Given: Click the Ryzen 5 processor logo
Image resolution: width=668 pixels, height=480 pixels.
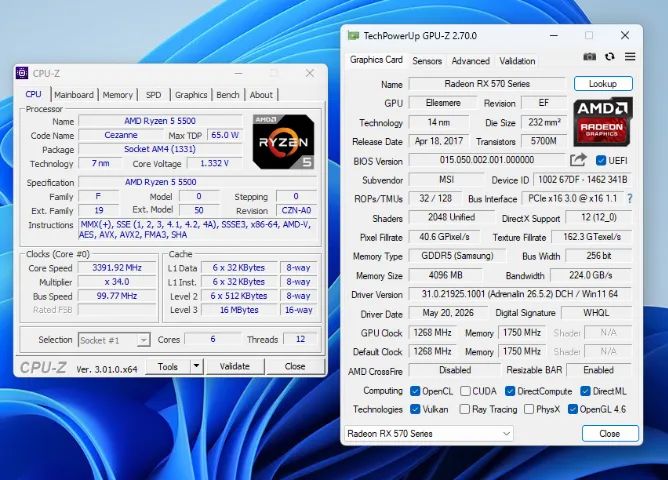Looking at the screenshot, I should (x=284, y=141).
